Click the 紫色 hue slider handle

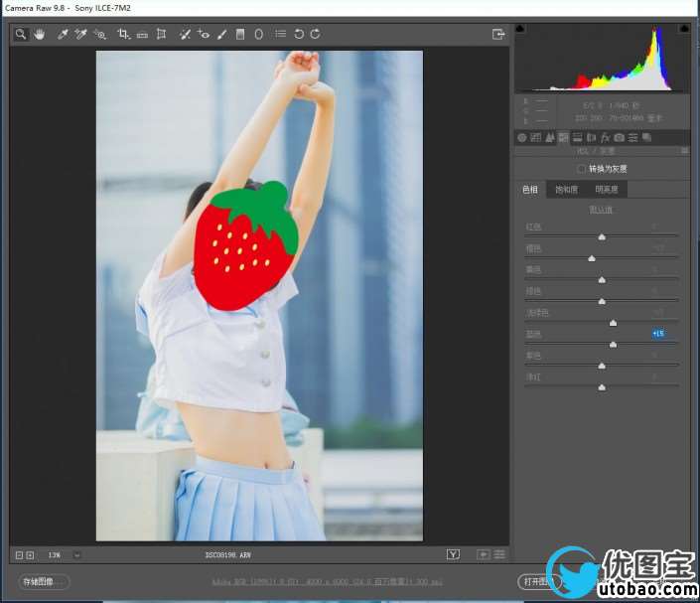[602, 366]
